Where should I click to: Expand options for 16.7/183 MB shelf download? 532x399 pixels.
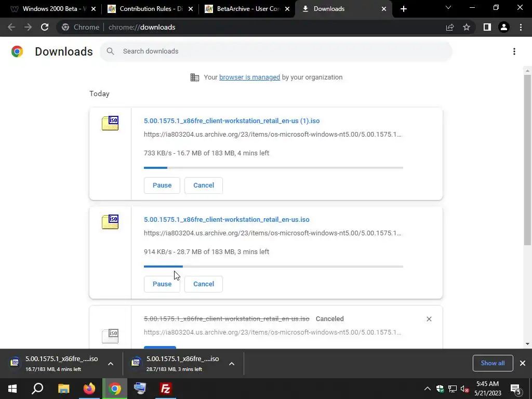click(x=111, y=364)
